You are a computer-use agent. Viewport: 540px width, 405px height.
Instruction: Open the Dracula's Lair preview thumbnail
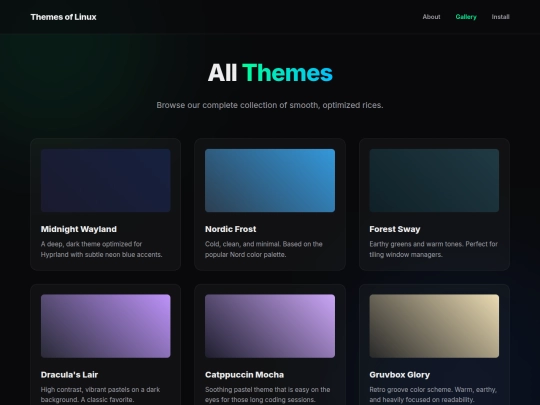click(x=105, y=326)
